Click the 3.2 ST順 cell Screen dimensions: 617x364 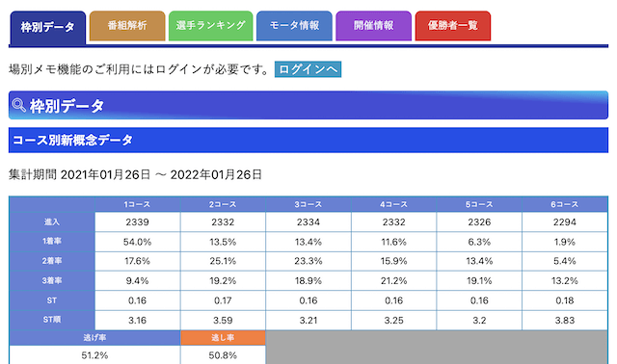[479, 320]
